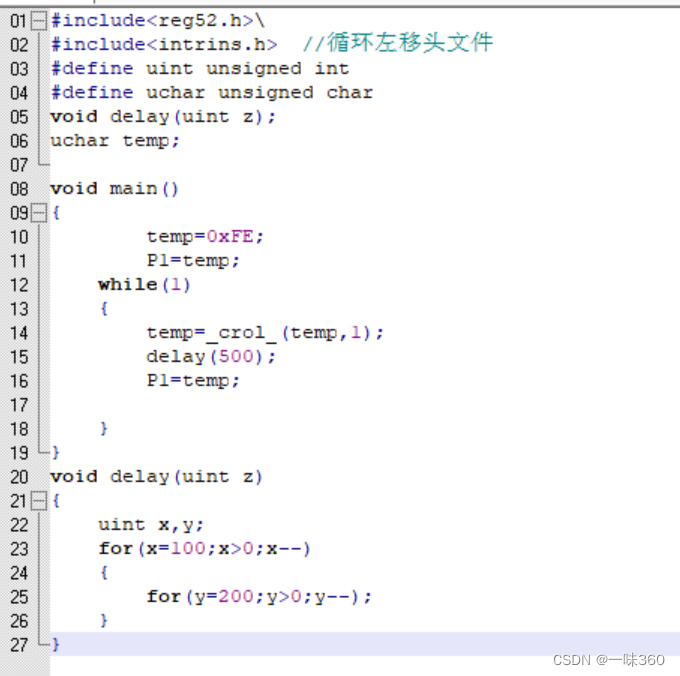Click the closing brace on line 26
The height and width of the screenshot is (676, 680).
coord(104,621)
